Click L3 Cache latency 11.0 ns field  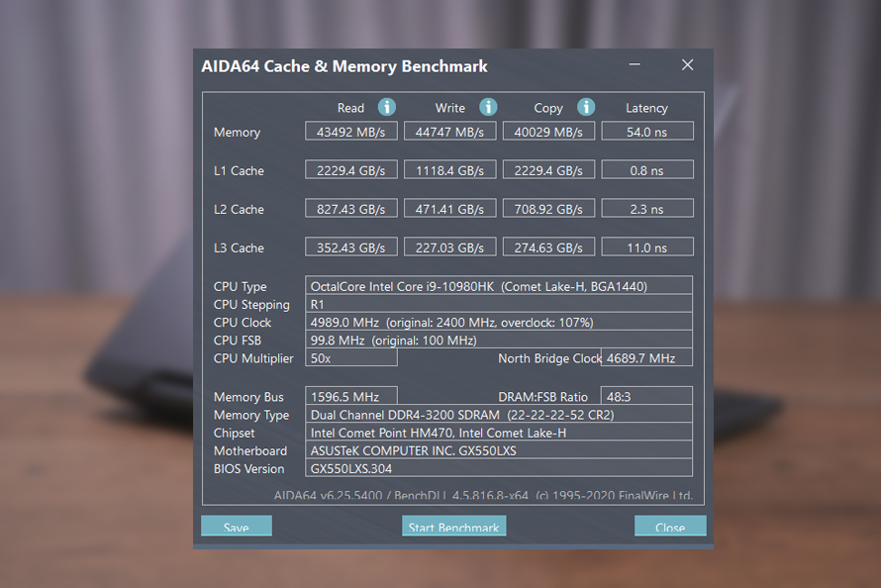[x=647, y=246]
